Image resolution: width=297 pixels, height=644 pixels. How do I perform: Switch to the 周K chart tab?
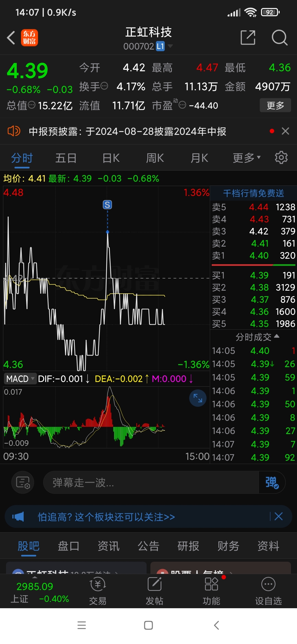(155, 158)
